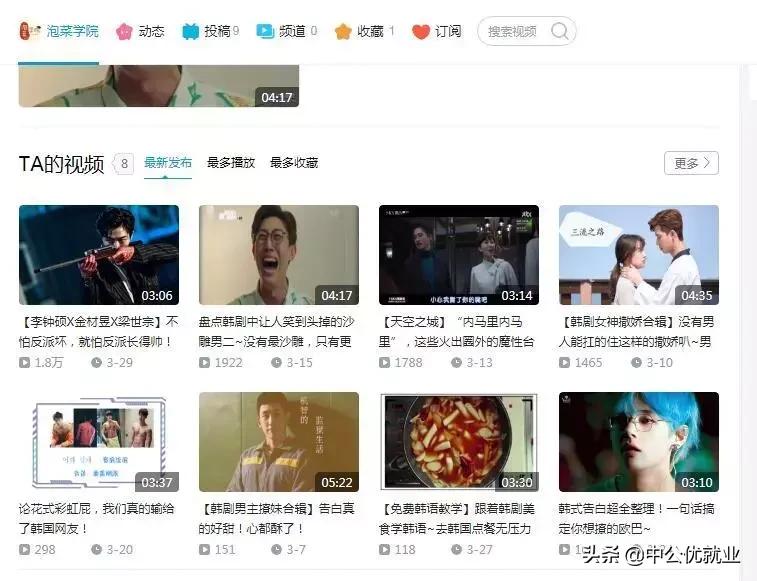Click the magnifier search icon
Viewport: 757px width, 581px height.
click(x=560, y=31)
